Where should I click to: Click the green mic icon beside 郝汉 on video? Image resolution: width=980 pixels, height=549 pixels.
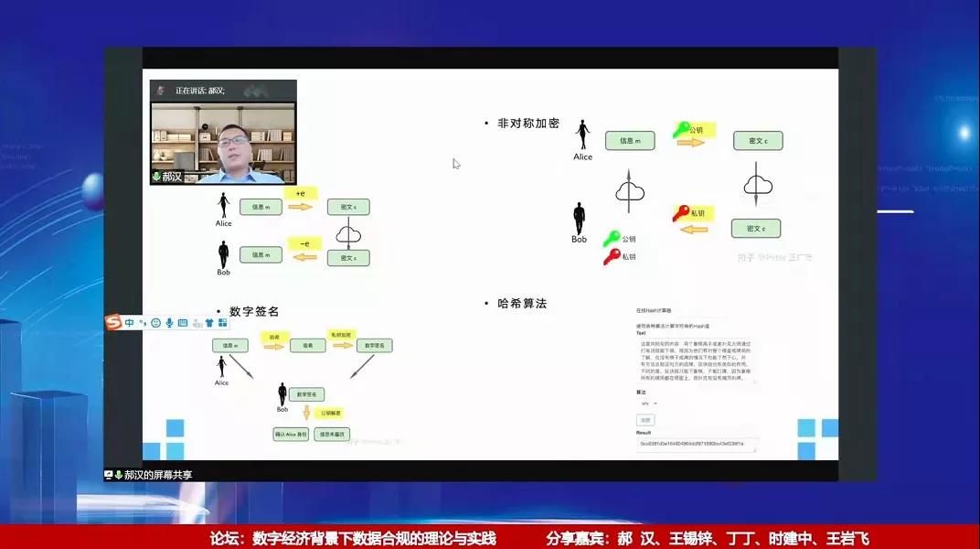pos(156,177)
